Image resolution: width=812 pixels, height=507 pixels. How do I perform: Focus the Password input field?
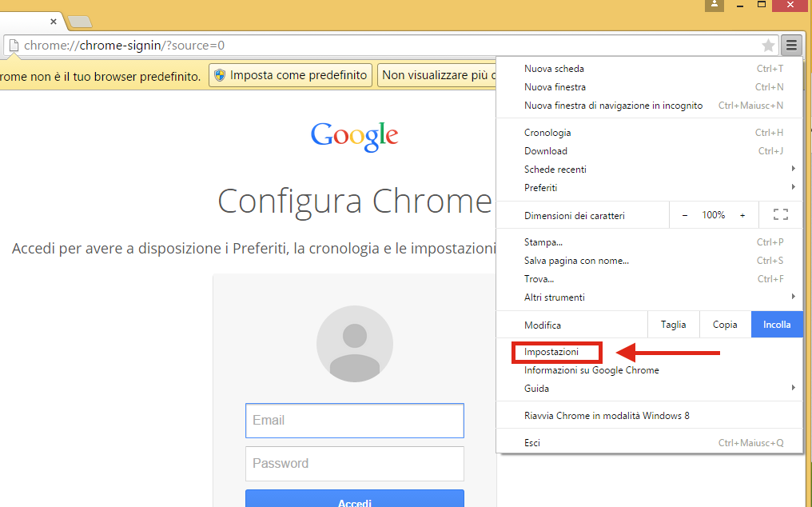(355, 464)
